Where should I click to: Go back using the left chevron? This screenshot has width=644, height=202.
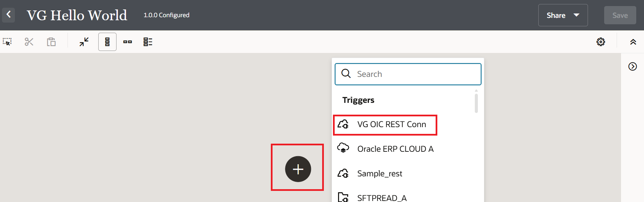9,15
